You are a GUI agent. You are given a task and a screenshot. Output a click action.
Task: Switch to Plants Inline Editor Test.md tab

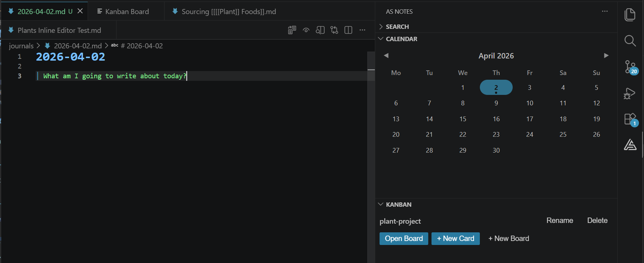pyautogui.click(x=59, y=30)
